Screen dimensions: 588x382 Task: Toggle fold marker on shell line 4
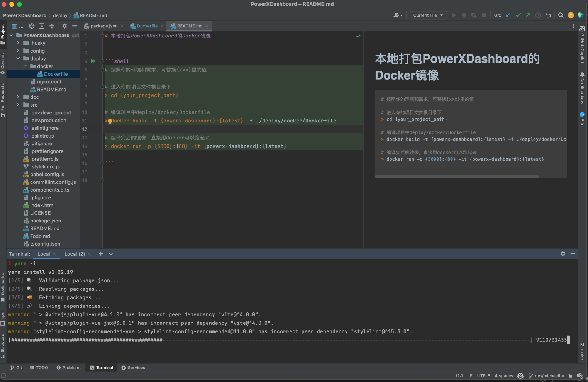102,61
